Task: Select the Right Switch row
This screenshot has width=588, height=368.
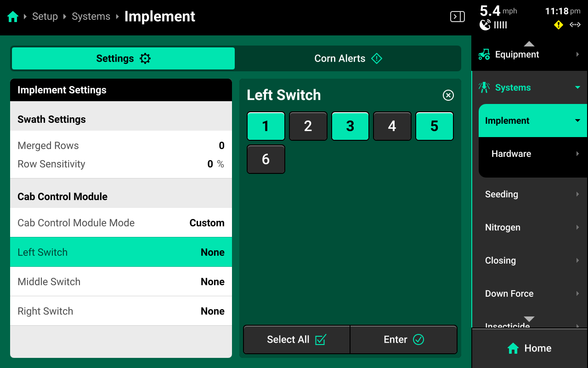Action: tap(121, 311)
